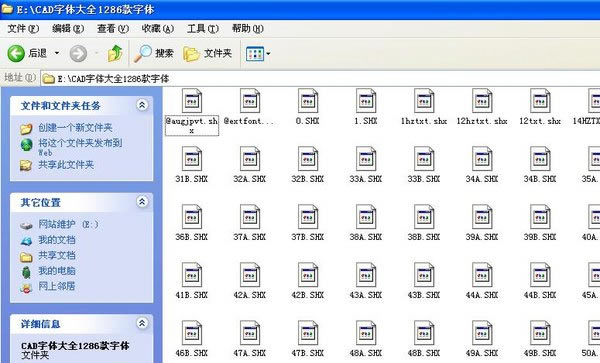Screen dimensions: 600x363
Task: Select the 33A.SHX file icon
Action: (366, 159)
